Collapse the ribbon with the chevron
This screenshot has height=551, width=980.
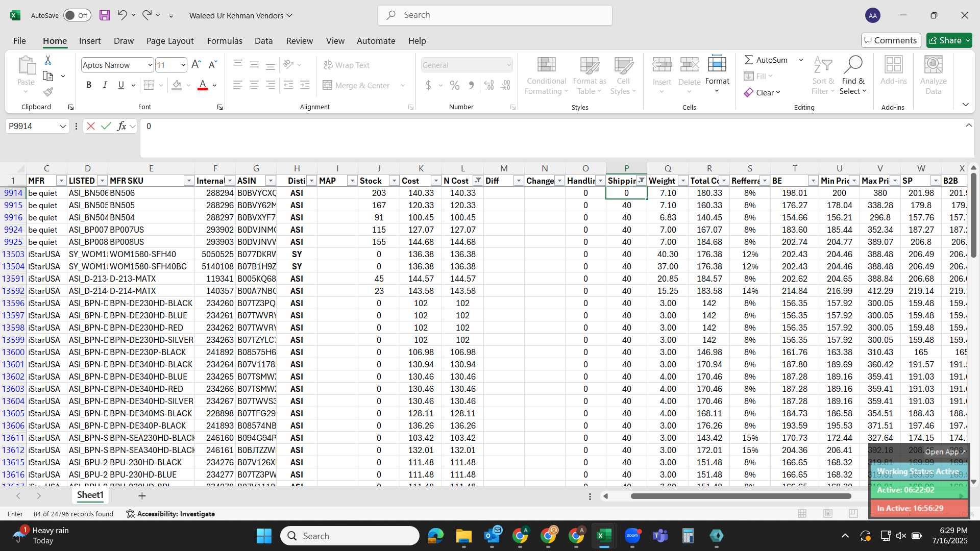[x=965, y=105]
